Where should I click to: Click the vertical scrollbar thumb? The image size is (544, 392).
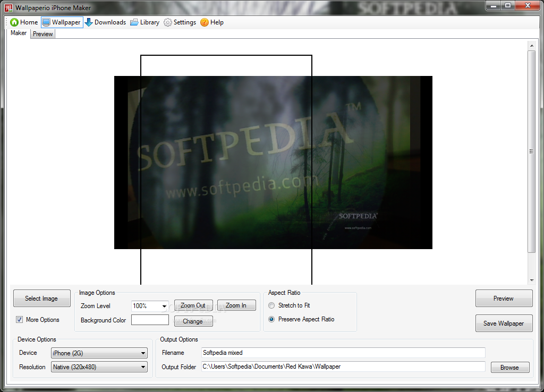click(531, 151)
